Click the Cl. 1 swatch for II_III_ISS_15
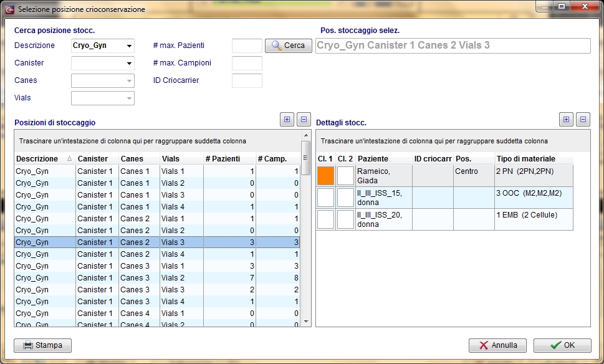The height and width of the screenshot is (364, 604). (325, 198)
